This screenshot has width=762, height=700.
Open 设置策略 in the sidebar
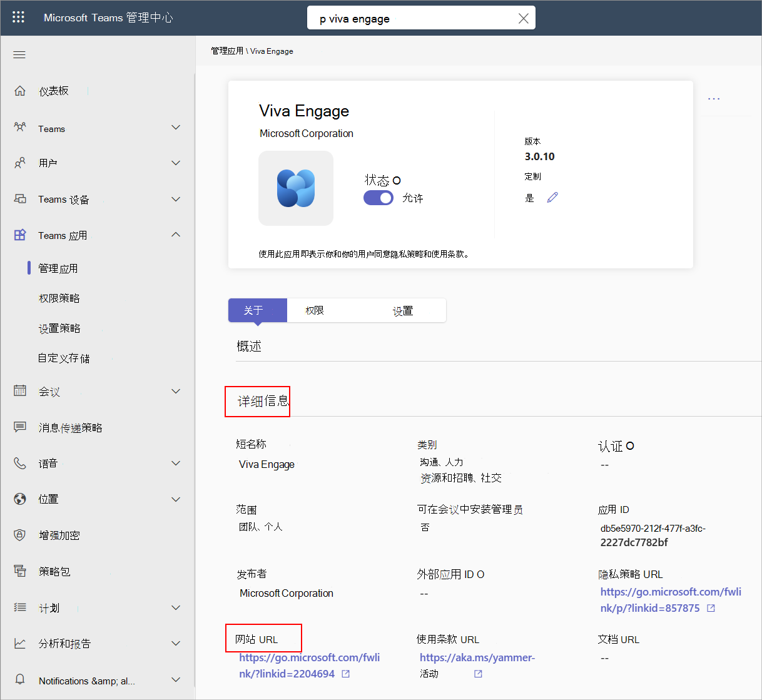59,328
